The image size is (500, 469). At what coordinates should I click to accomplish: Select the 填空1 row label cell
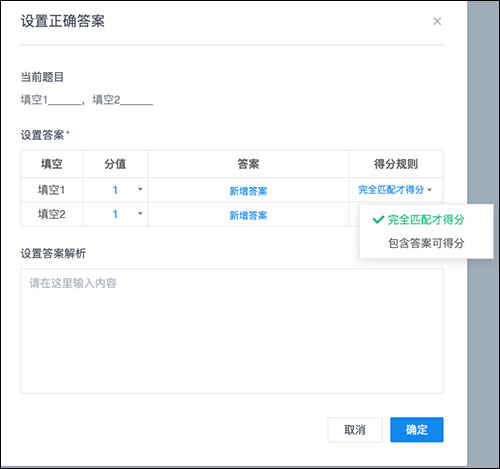click(51, 190)
